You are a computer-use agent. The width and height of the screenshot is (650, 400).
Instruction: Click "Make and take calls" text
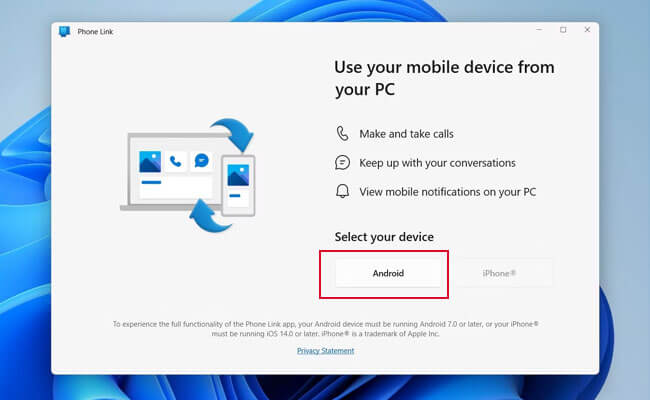[x=406, y=134]
